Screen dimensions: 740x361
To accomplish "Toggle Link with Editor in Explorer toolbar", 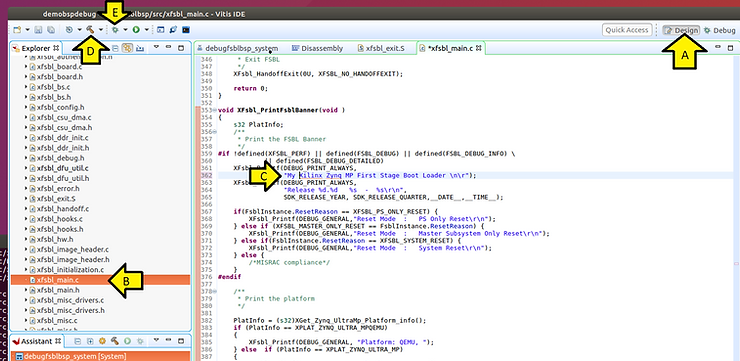I will click(127, 49).
